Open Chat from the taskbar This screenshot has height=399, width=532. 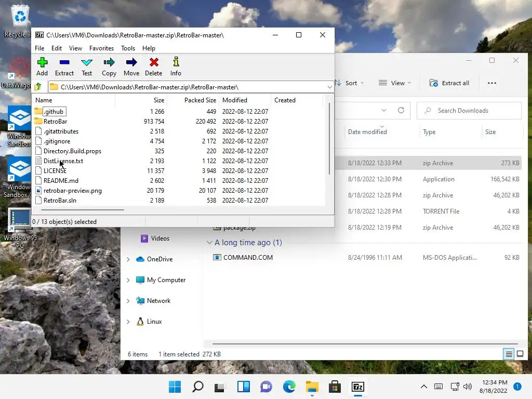pos(266,387)
